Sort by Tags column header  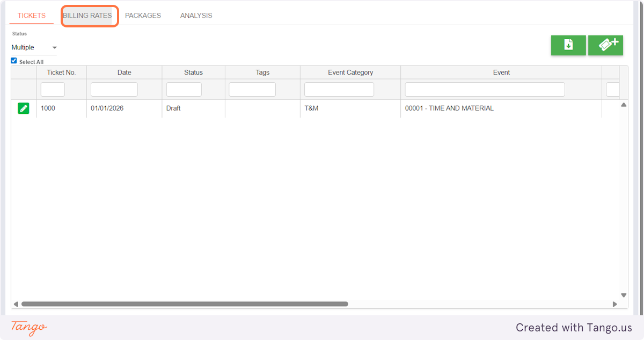(x=262, y=73)
